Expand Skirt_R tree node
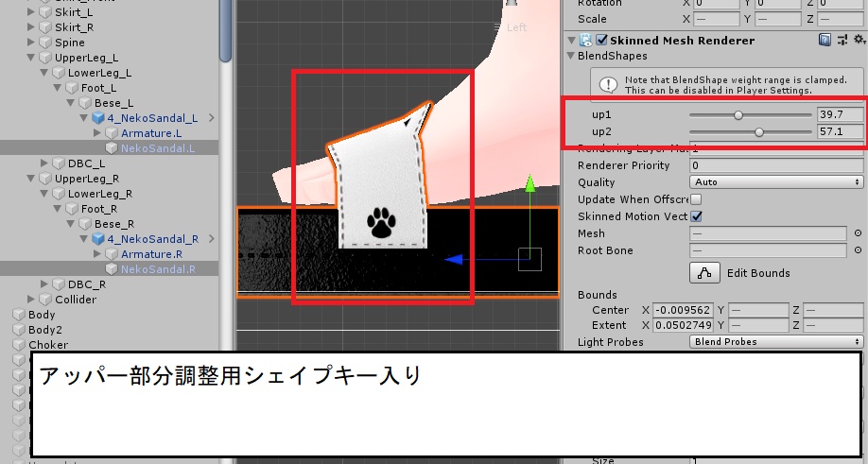868x464 pixels. pyautogui.click(x=31, y=27)
